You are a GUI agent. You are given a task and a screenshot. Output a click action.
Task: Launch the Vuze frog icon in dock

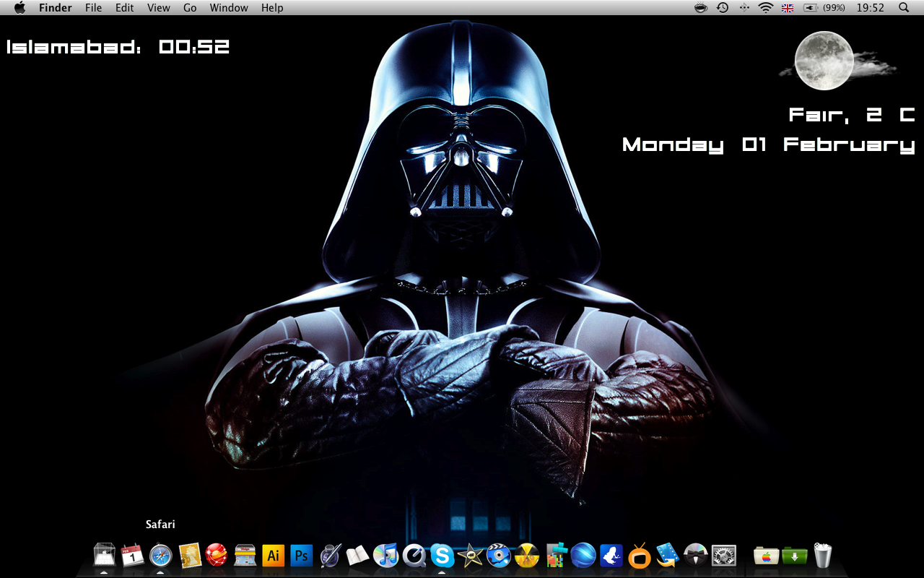(x=611, y=555)
